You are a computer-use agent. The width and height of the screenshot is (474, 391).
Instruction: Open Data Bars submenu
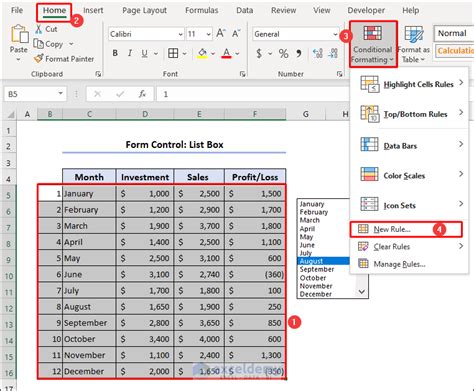pos(409,146)
